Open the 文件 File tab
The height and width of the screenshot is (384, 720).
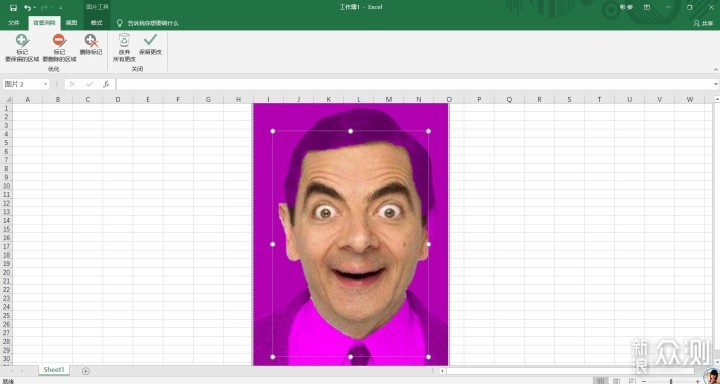pyautogui.click(x=14, y=23)
